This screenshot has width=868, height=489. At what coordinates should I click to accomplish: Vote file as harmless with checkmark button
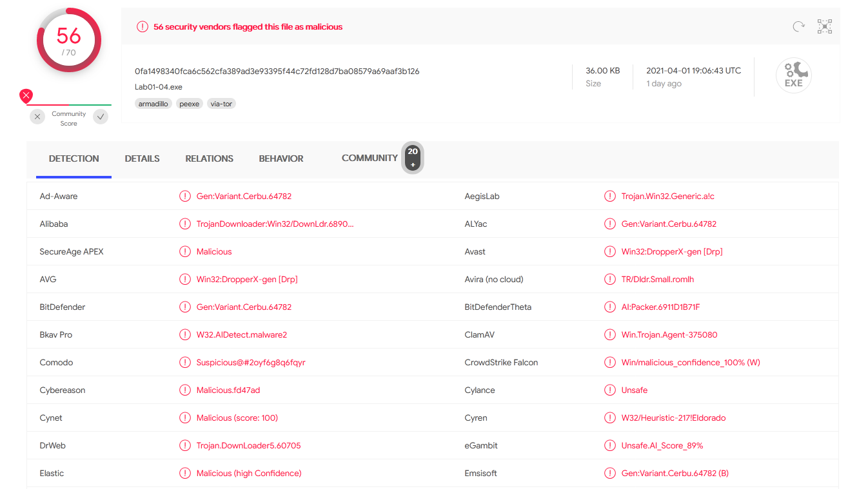[101, 117]
